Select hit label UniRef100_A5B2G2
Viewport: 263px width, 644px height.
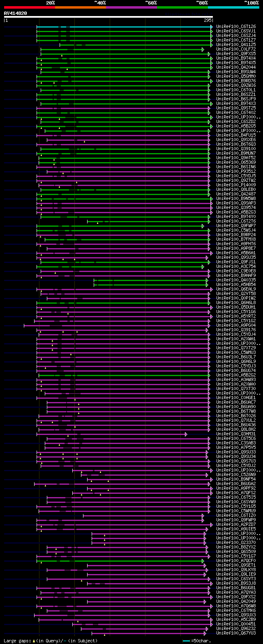click(x=236, y=375)
